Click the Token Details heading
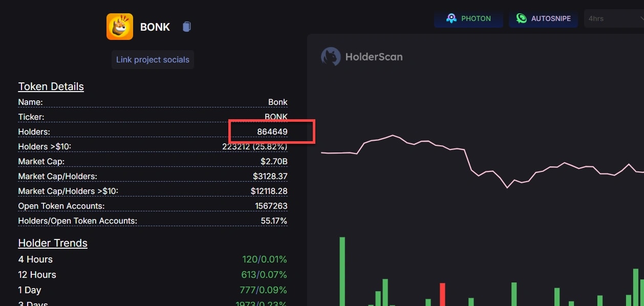This screenshot has width=644, height=306. pyautogui.click(x=51, y=86)
